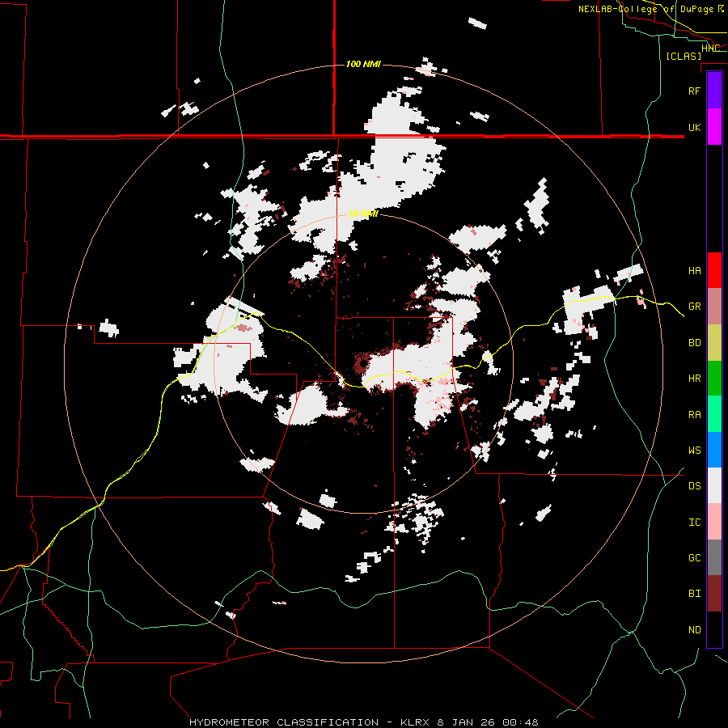728x728 pixels.
Task: Click the "HHC" product code text
Action: [710, 49]
